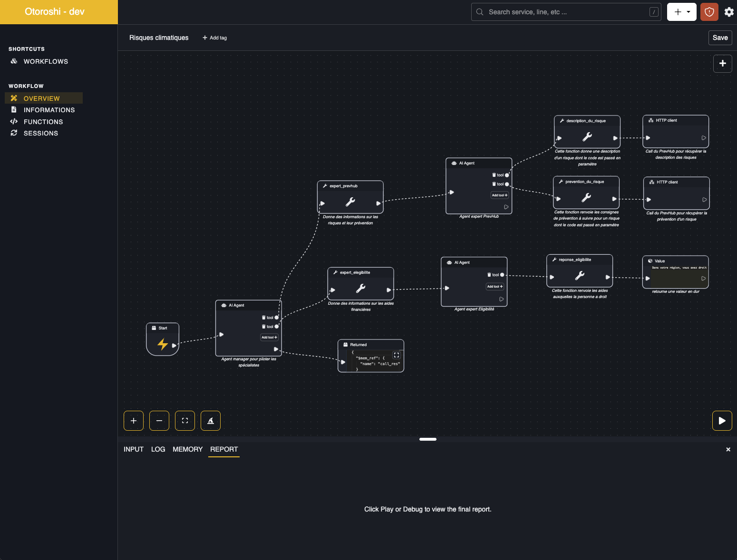Click Add tag next to the workflow name
The width and height of the screenshot is (737, 560).
tap(215, 38)
